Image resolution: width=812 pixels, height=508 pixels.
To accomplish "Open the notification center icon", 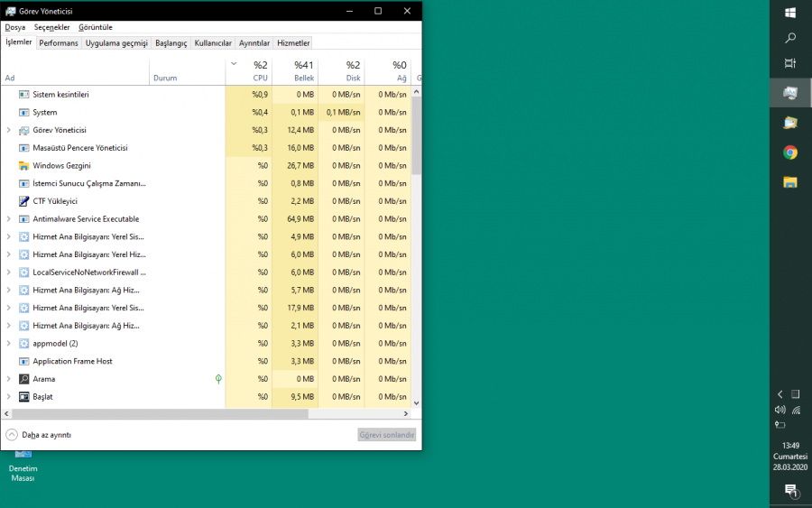I will [x=790, y=490].
